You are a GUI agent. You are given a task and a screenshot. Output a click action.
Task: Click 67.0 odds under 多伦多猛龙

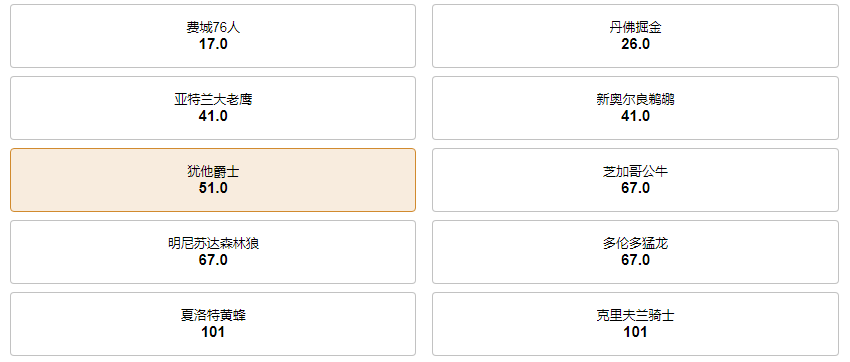pyautogui.click(x=635, y=261)
